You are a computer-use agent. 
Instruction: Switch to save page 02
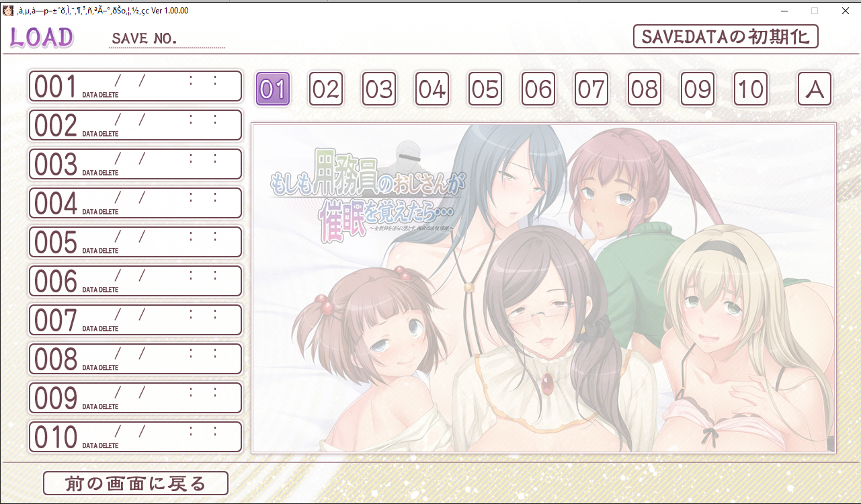[x=326, y=89]
